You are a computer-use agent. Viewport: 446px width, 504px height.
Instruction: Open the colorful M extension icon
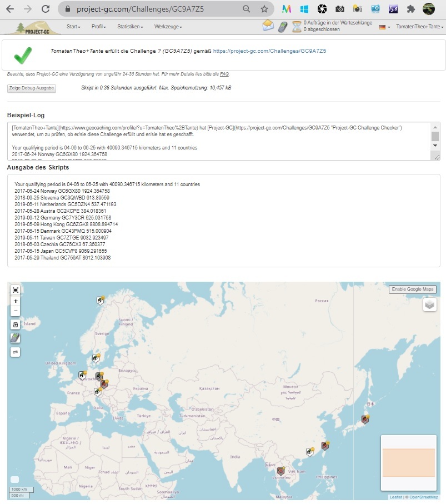[x=286, y=9]
